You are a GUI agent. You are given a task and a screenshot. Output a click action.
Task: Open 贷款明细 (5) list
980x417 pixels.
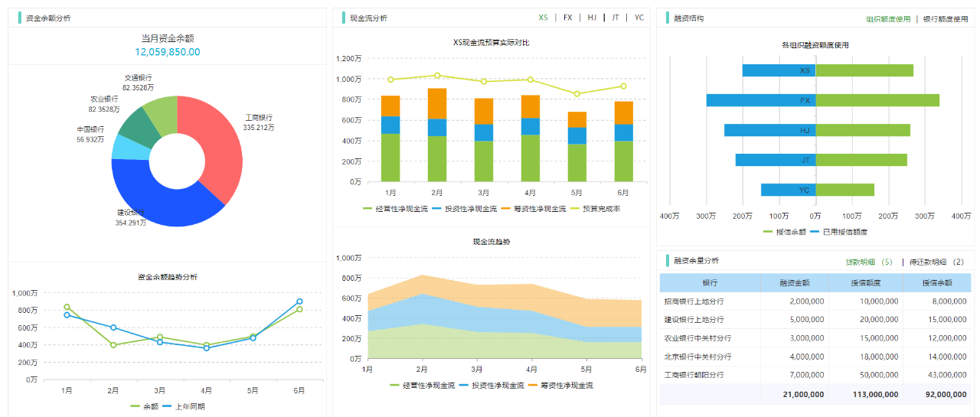[x=869, y=262]
